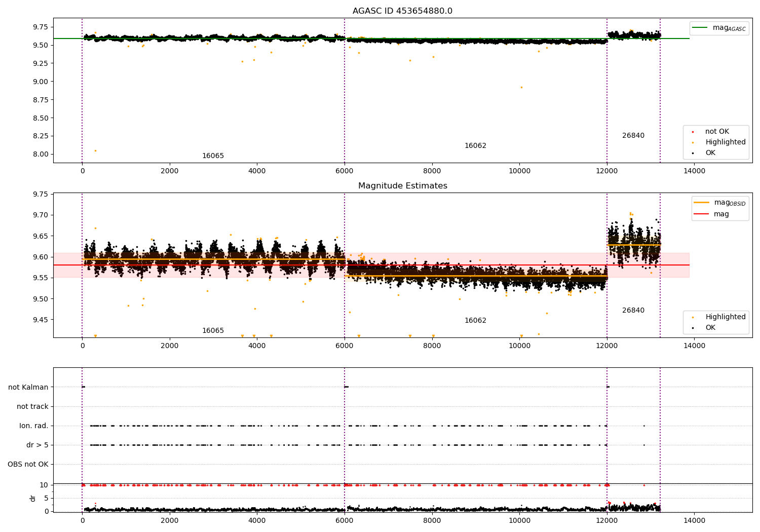Click the 'dr > 5' row label
This screenshot has height=532, width=760.
(x=37, y=445)
